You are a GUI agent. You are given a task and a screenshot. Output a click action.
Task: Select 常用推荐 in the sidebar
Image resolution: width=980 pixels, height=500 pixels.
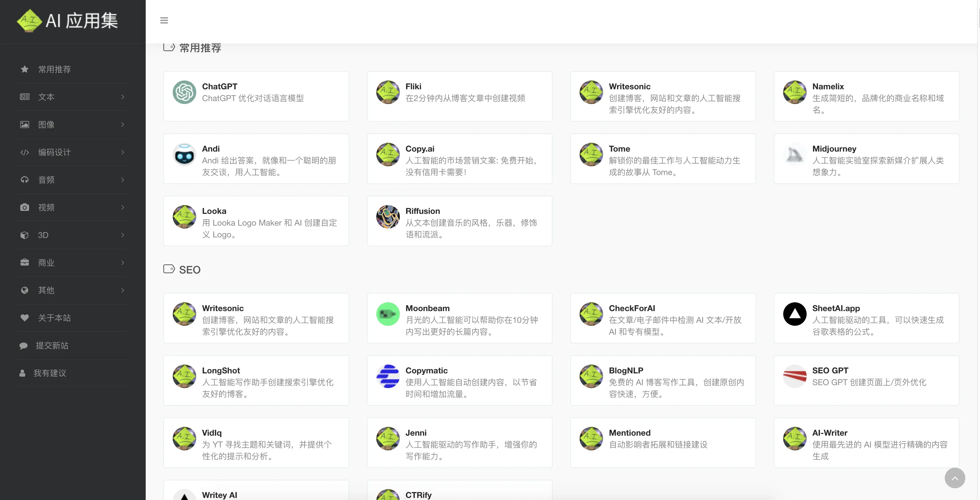point(54,69)
